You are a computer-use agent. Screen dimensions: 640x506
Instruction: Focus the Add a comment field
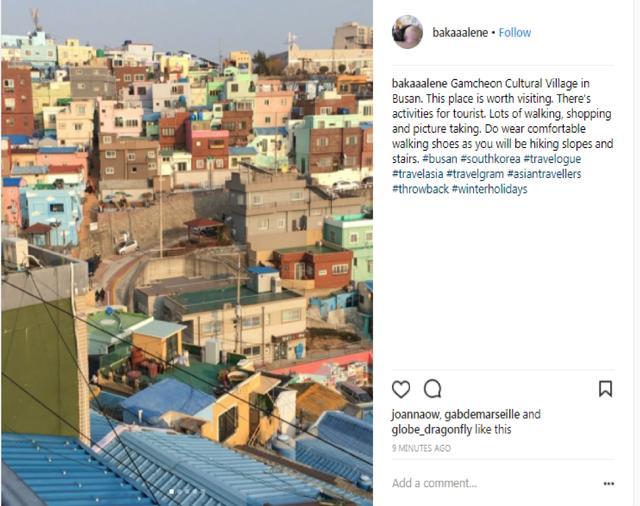point(495,483)
